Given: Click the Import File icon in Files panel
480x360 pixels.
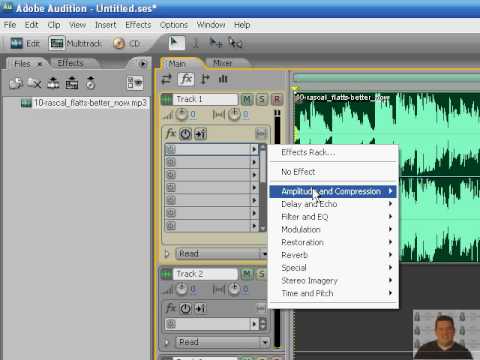Looking at the screenshot, I should pyautogui.click(x=16, y=83).
